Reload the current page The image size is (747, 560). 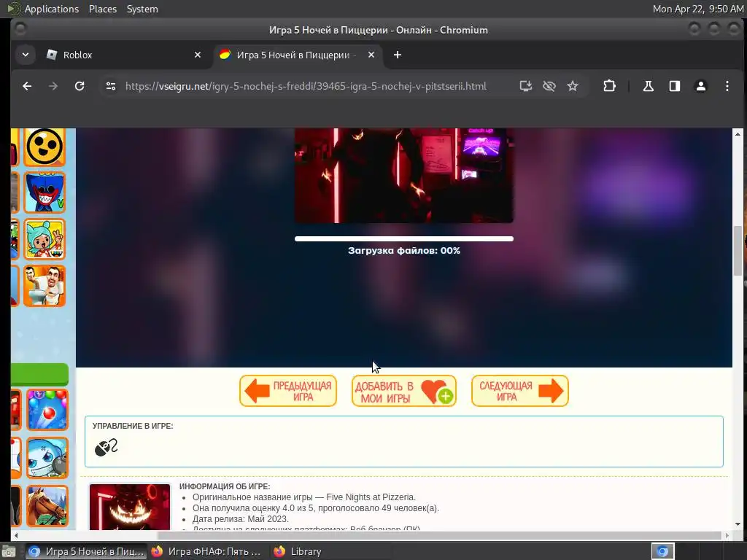click(x=80, y=86)
